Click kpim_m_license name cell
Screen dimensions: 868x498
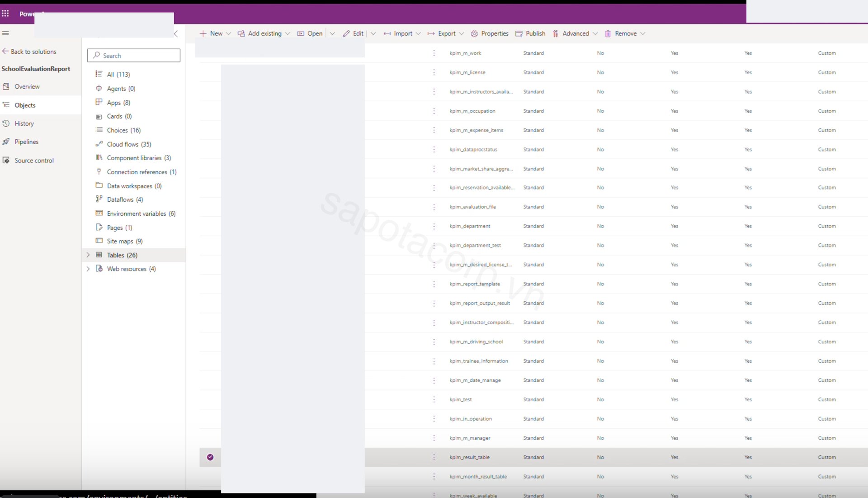[x=467, y=72]
